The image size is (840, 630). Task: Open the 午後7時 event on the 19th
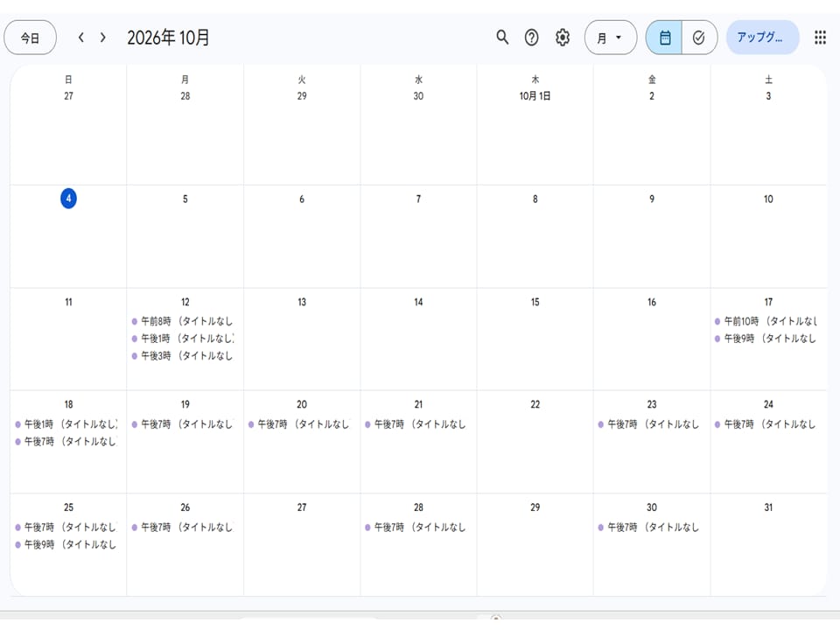pos(183,424)
